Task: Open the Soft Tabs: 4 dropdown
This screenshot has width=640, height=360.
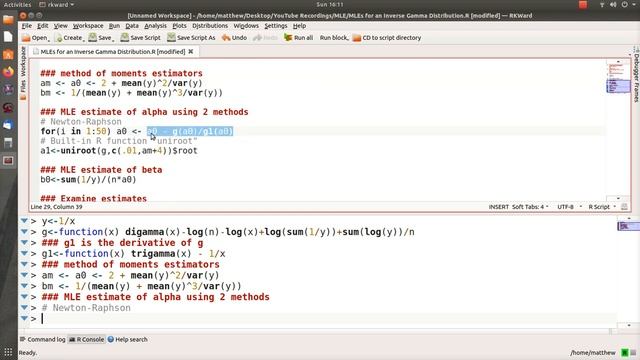Action: point(530,207)
